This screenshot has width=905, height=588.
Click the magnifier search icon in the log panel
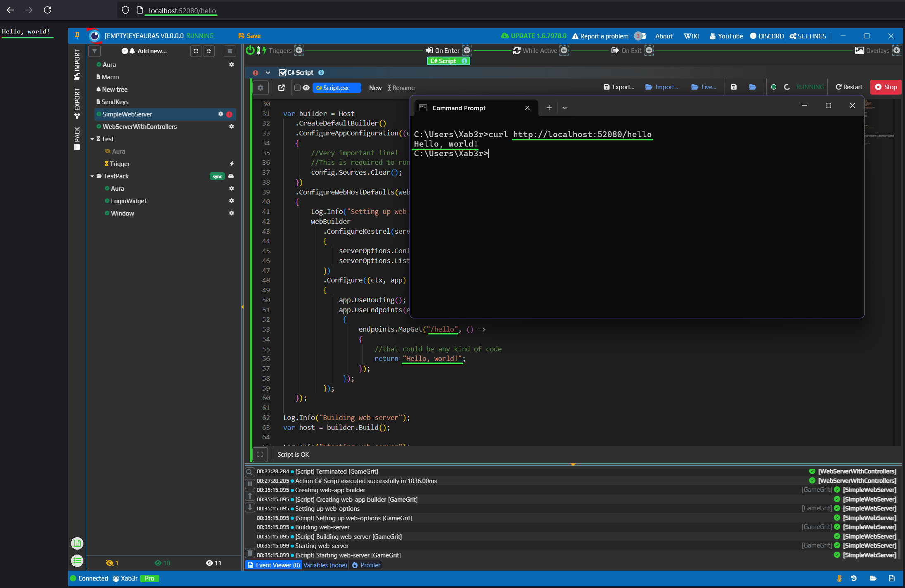[x=250, y=472]
